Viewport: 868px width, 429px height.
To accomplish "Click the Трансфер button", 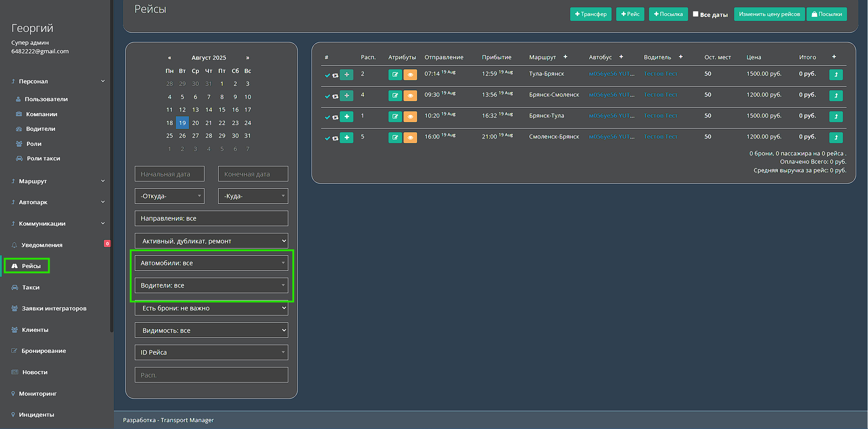I will (590, 14).
